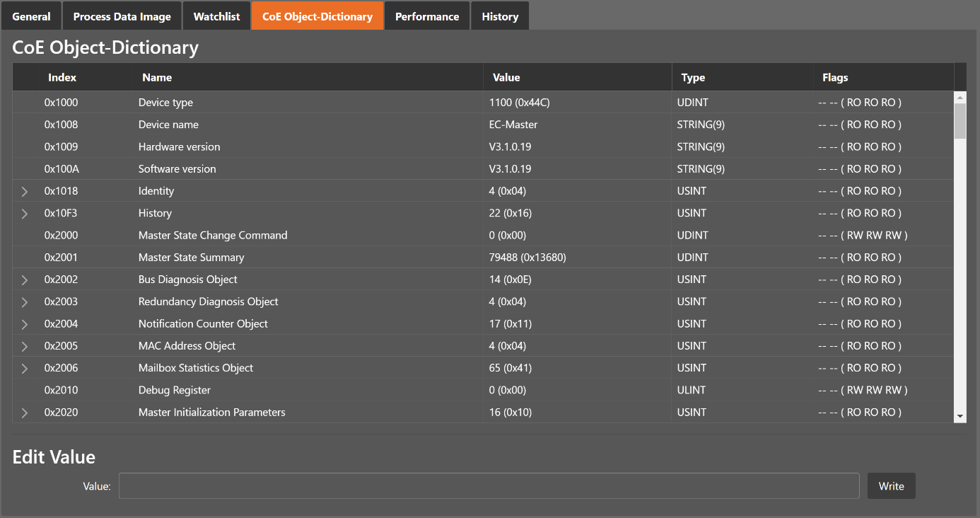Select the Master State Change Command row
Screen dimensions: 980x518
click(x=212, y=236)
